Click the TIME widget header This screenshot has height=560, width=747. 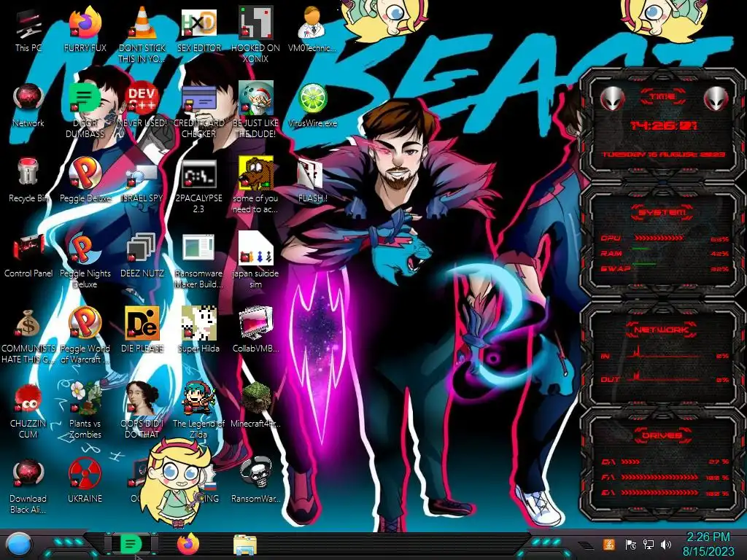click(x=662, y=97)
